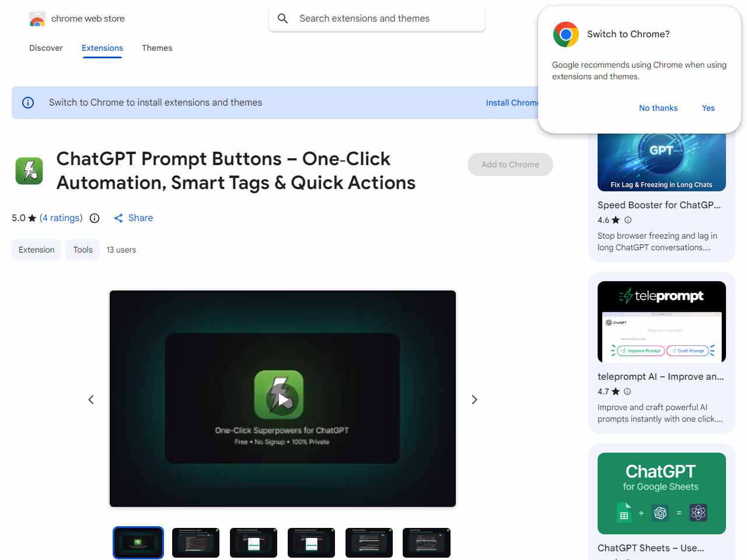Switch to the Themes tab
This screenshot has width=747, height=560.
point(157,48)
